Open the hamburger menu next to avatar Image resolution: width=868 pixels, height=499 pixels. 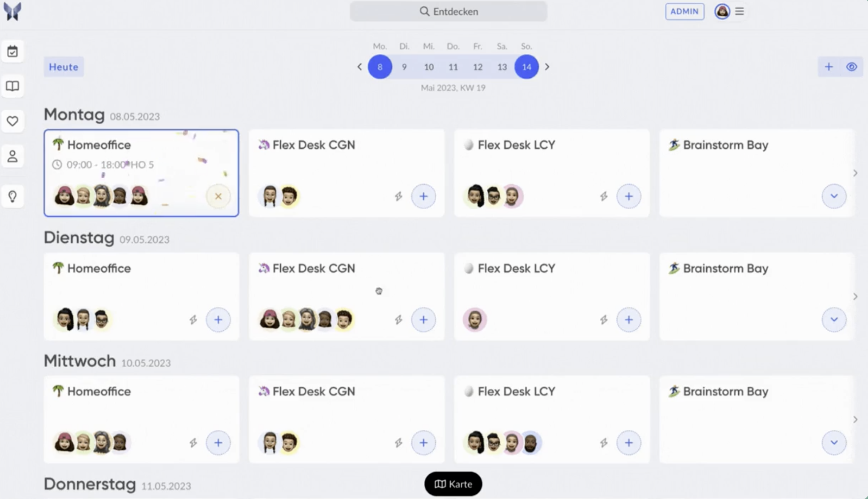(739, 12)
